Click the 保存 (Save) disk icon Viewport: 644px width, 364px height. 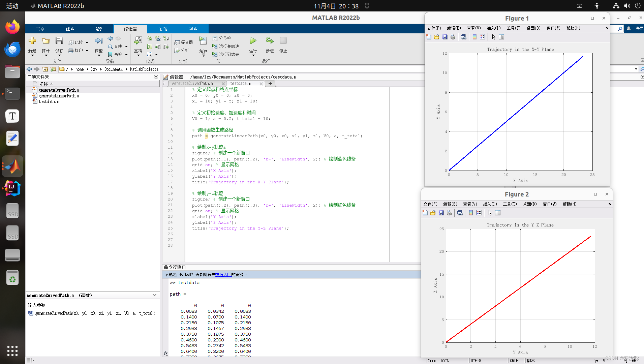59,41
